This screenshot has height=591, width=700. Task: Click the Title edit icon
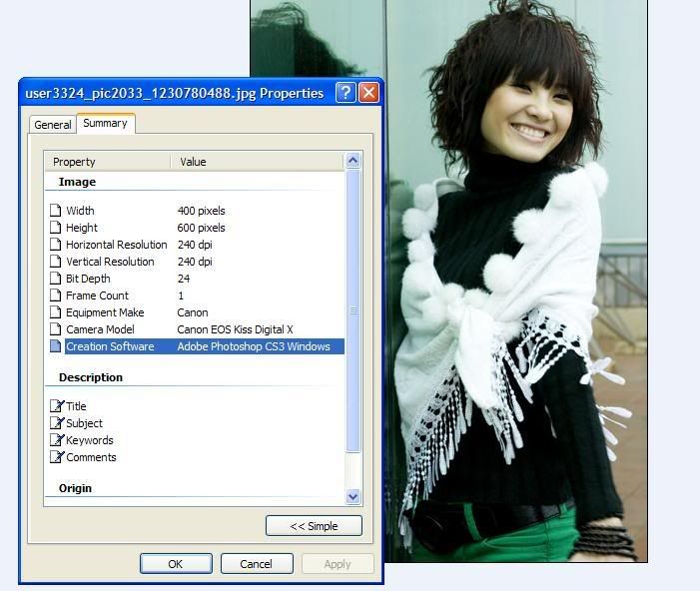click(x=56, y=406)
